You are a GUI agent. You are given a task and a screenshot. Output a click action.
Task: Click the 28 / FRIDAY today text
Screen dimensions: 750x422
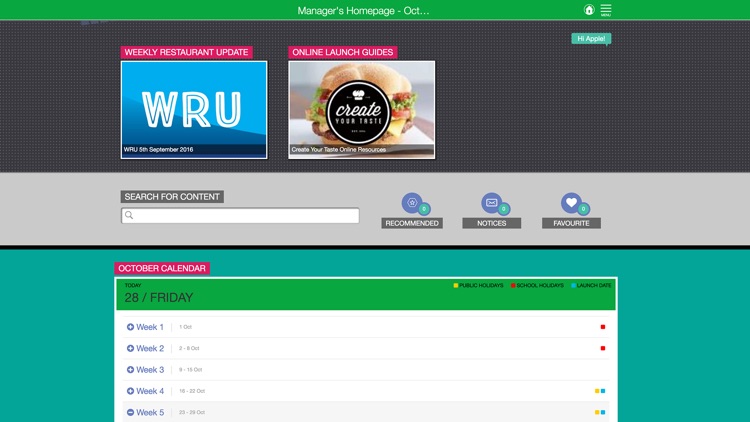[159, 298]
